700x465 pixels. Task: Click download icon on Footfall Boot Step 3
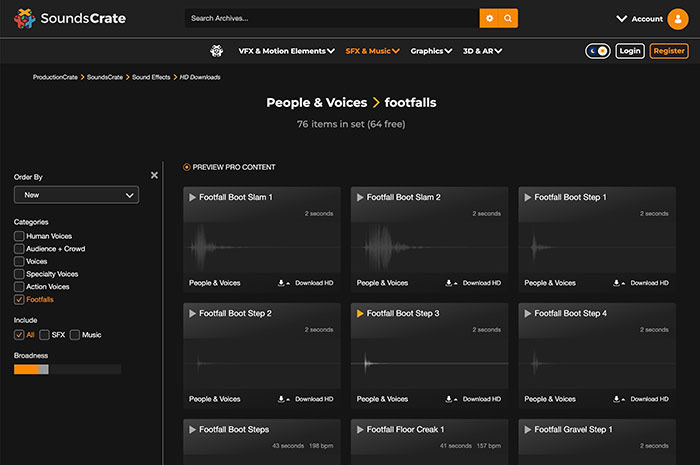tap(451, 399)
